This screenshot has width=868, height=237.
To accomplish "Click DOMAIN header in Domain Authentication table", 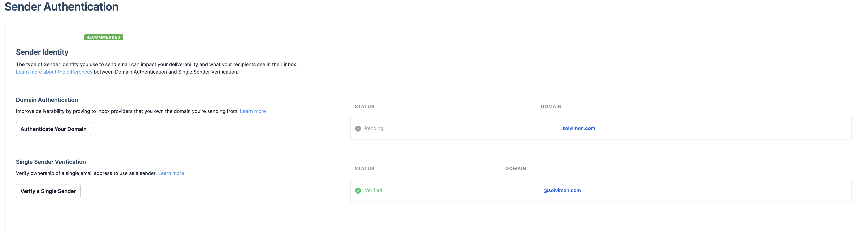I will click(x=551, y=106).
